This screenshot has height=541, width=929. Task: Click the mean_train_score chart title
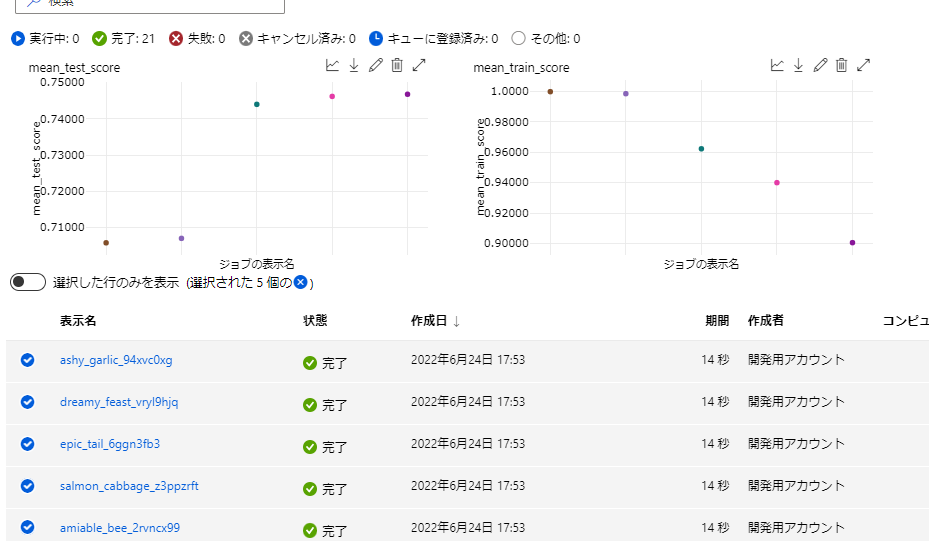(521, 68)
